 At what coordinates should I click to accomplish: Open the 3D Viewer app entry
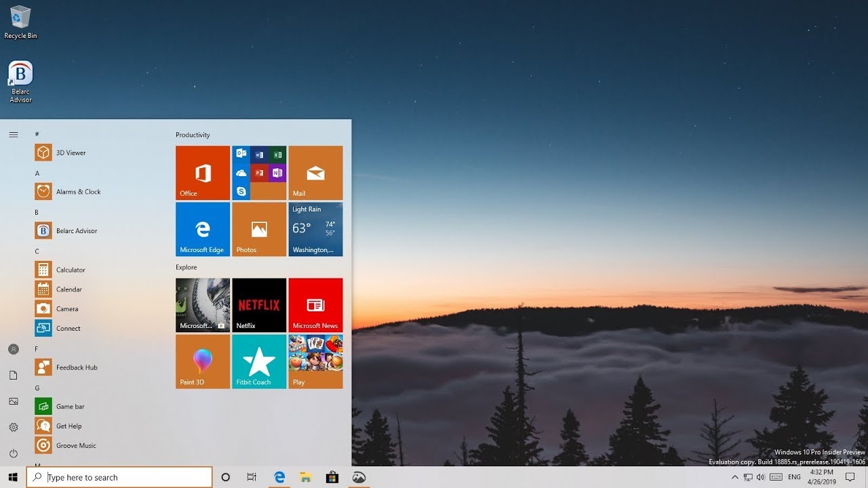98,152
